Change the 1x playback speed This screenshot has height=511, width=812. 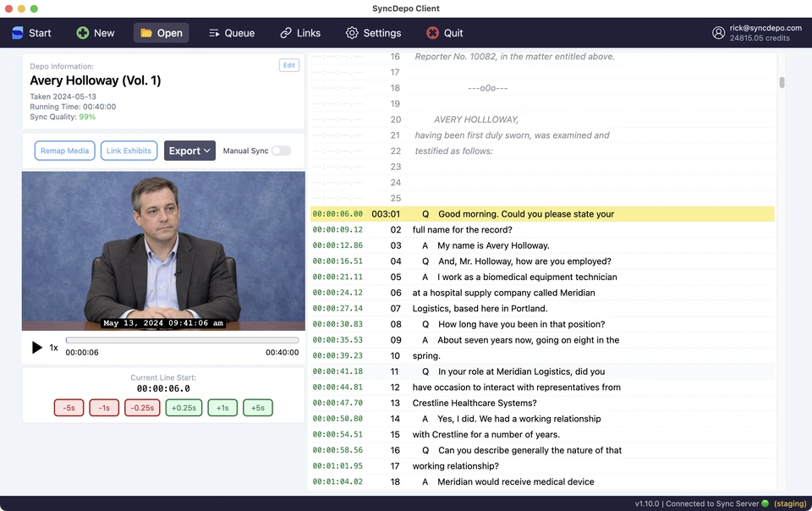(x=53, y=348)
